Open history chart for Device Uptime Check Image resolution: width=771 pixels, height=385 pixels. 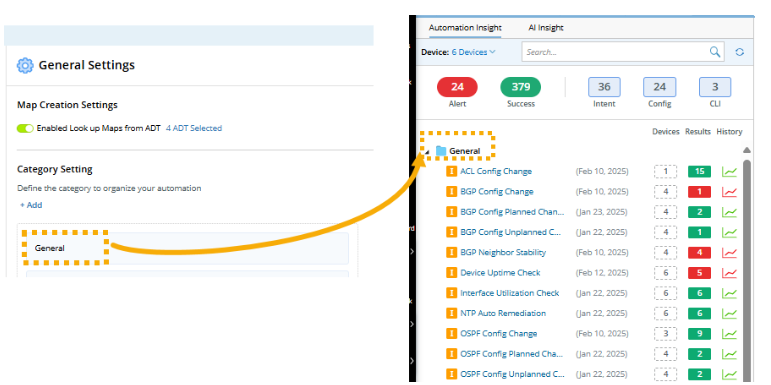coord(729,273)
